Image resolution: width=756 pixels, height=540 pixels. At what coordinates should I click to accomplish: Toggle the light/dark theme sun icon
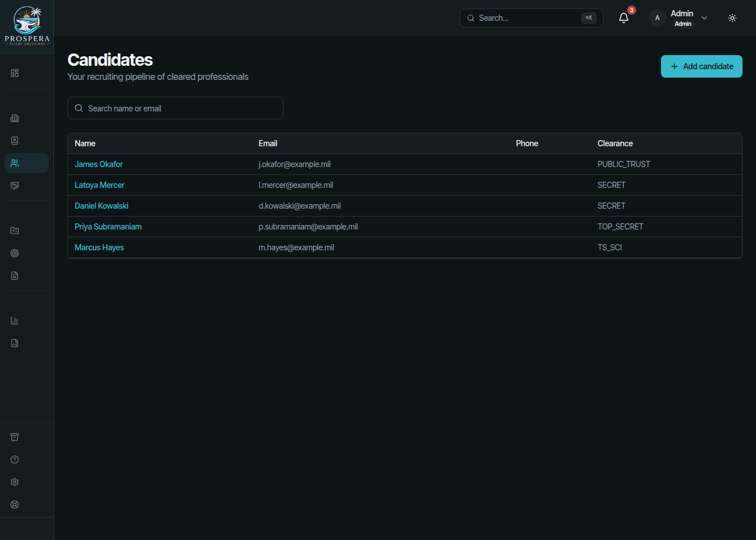[732, 18]
